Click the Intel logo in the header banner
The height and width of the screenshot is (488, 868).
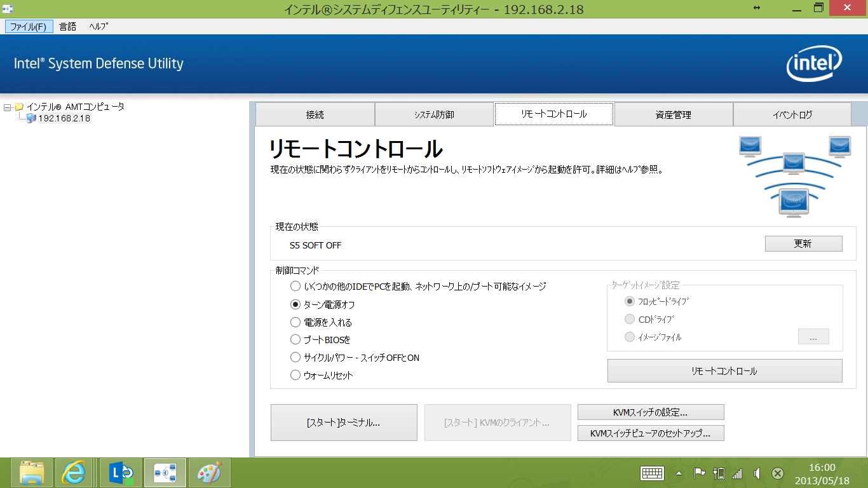coord(814,64)
